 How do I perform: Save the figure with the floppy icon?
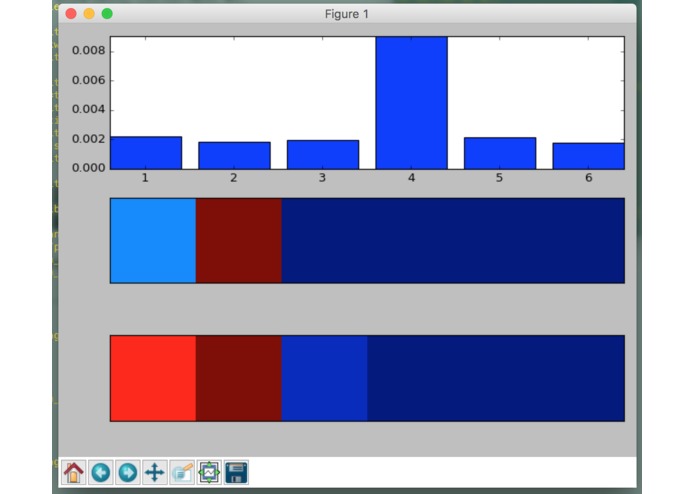click(236, 472)
